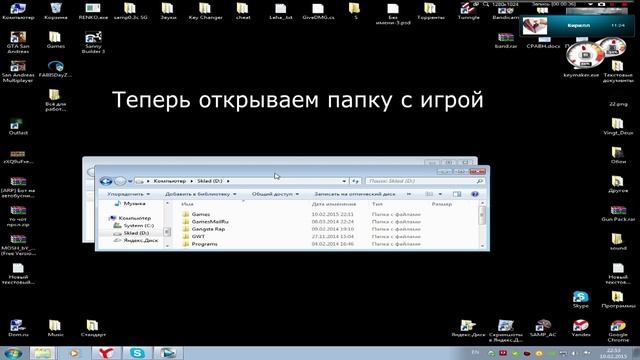640x360 pixels.
Task: Select the GTA San Andreas shortcut
Action: (x=18, y=43)
